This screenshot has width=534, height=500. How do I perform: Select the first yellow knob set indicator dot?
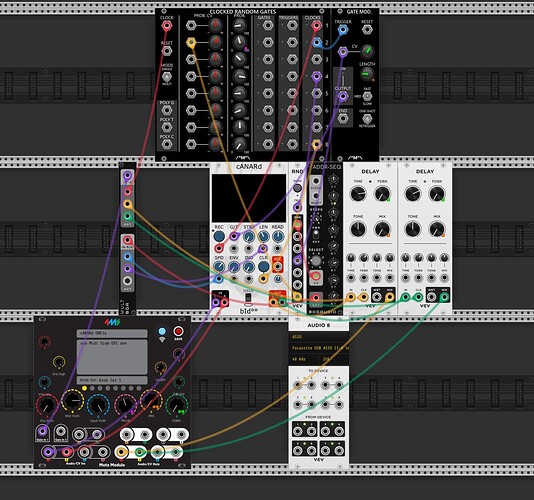click(x=84, y=388)
